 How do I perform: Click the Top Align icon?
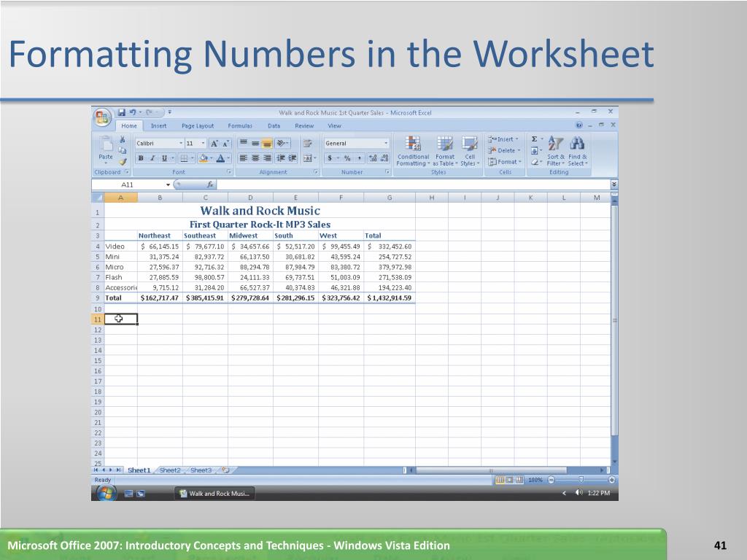[x=243, y=143]
